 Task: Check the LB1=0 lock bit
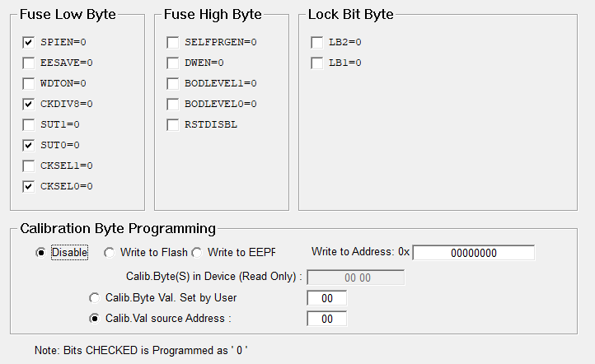pos(317,63)
